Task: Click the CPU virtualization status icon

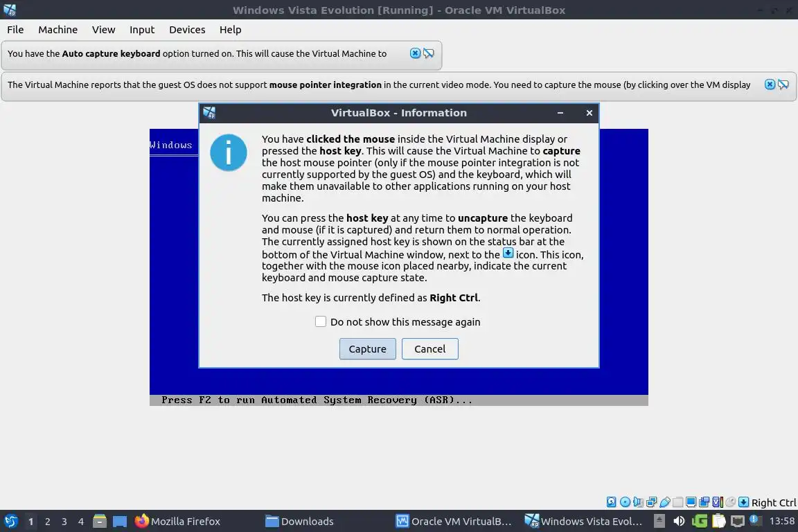Action: 718,502
